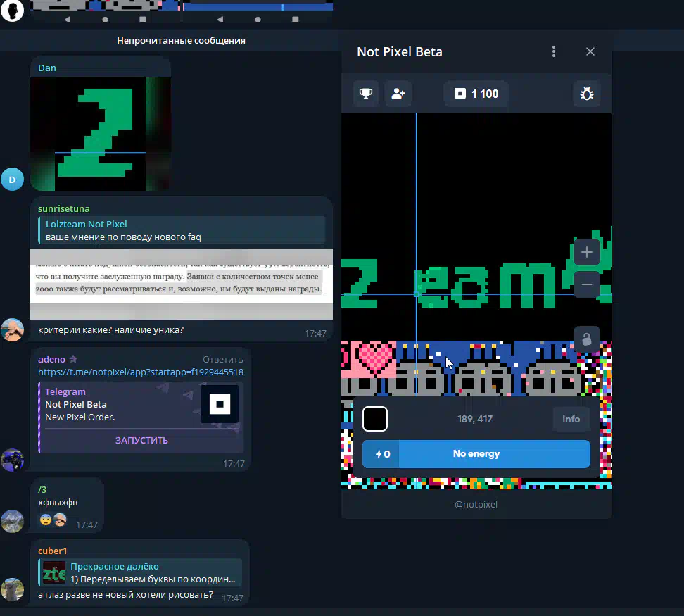Open the trophy leaderboard icon
Screen dimensions: 684x616
click(365, 94)
